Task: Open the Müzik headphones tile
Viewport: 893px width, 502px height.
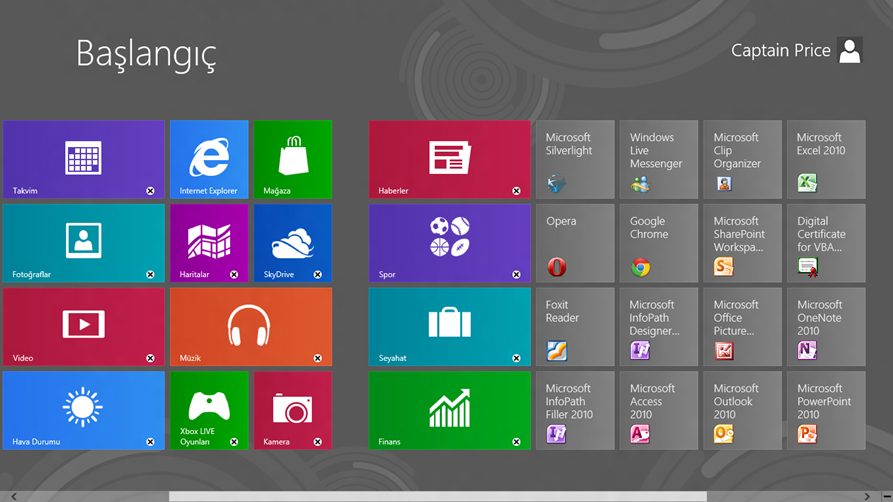Action: [x=251, y=326]
